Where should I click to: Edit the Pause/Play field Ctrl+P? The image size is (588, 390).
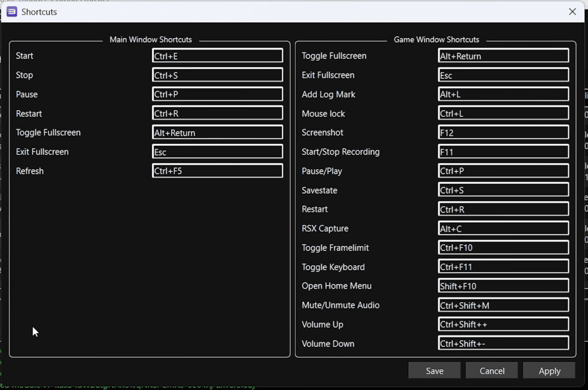coord(503,171)
